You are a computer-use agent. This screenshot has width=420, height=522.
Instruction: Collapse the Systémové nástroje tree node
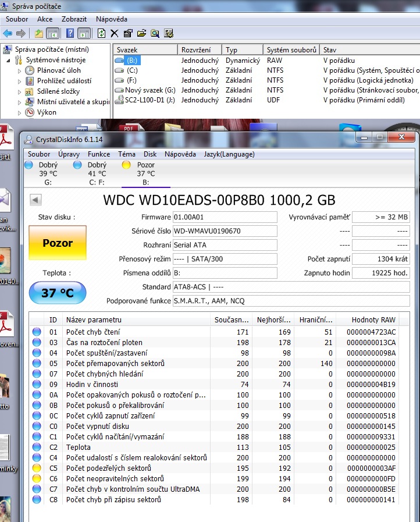click(9, 61)
